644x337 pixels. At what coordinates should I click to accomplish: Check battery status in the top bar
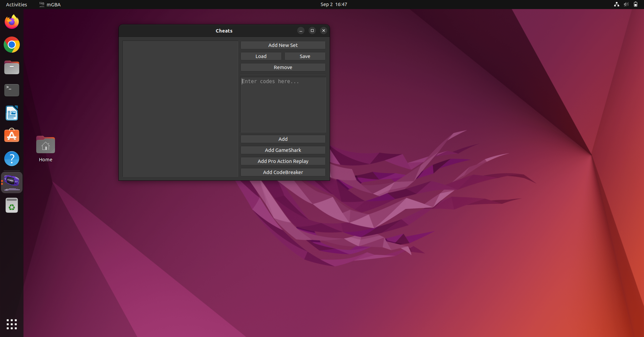[x=636, y=4]
